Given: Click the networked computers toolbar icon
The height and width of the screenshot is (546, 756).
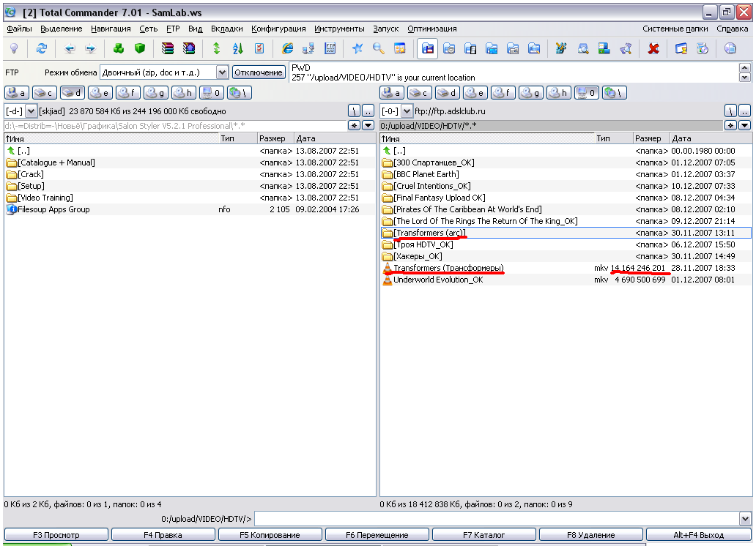Looking at the screenshot, I should click(308, 49).
